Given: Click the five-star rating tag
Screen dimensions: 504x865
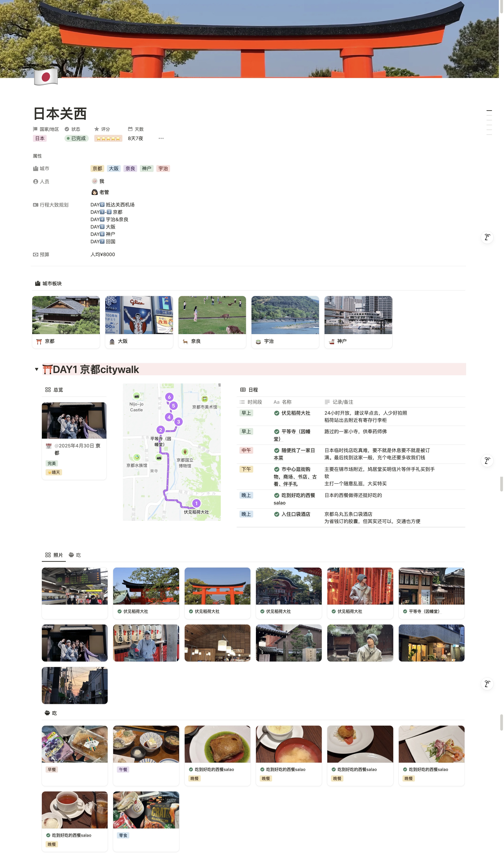Looking at the screenshot, I should (108, 138).
